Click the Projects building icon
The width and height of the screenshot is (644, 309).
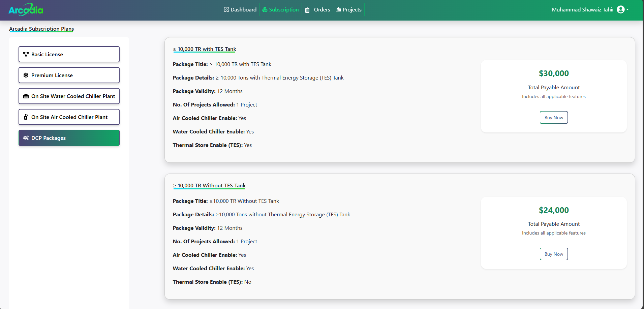tap(339, 10)
